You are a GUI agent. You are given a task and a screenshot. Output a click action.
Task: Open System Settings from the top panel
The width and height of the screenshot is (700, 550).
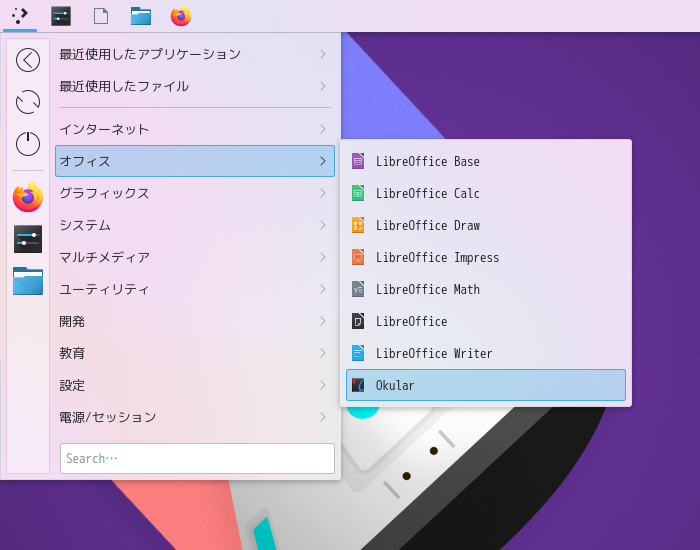(x=61, y=16)
